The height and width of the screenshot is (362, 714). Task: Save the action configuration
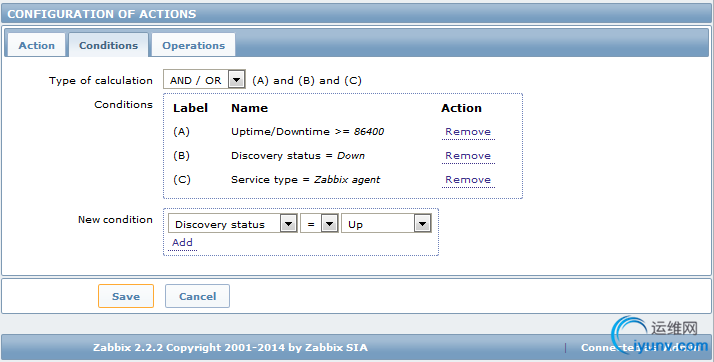[x=126, y=296]
